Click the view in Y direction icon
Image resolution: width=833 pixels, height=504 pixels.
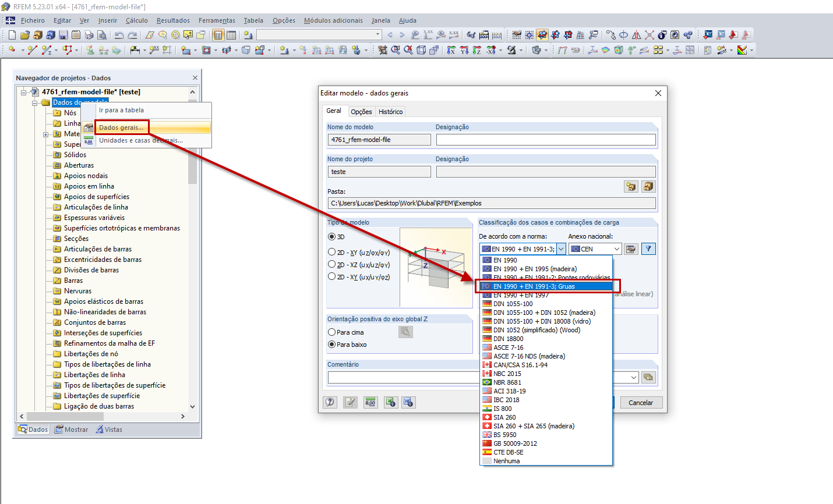click(x=464, y=50)
